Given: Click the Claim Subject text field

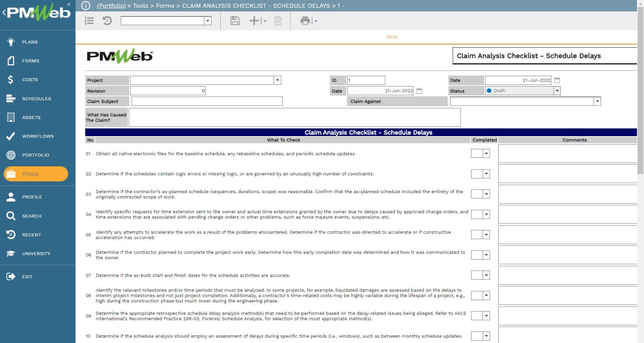Looking at the screenshot, I should (207, 101).
